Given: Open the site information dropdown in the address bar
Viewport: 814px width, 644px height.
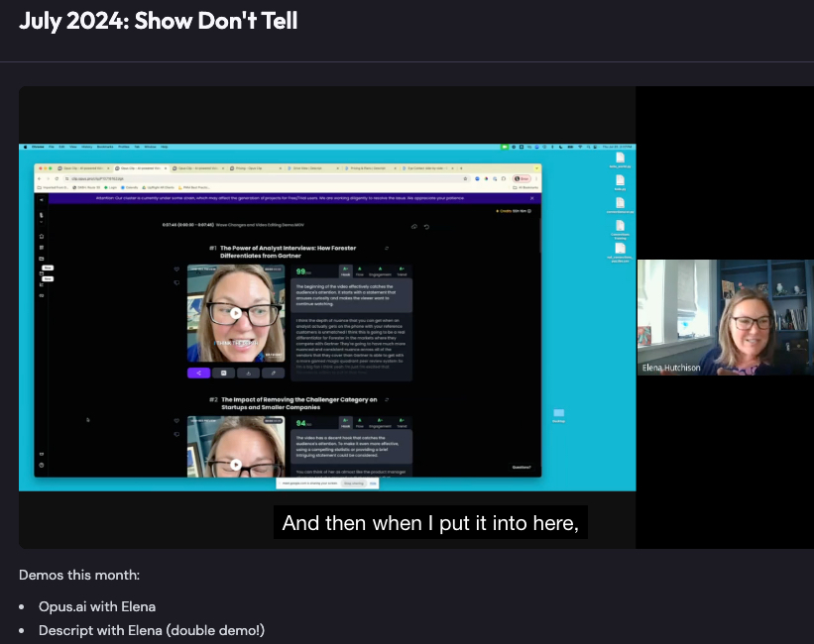Looking at the screenshot, I should [x=66, y=179].
